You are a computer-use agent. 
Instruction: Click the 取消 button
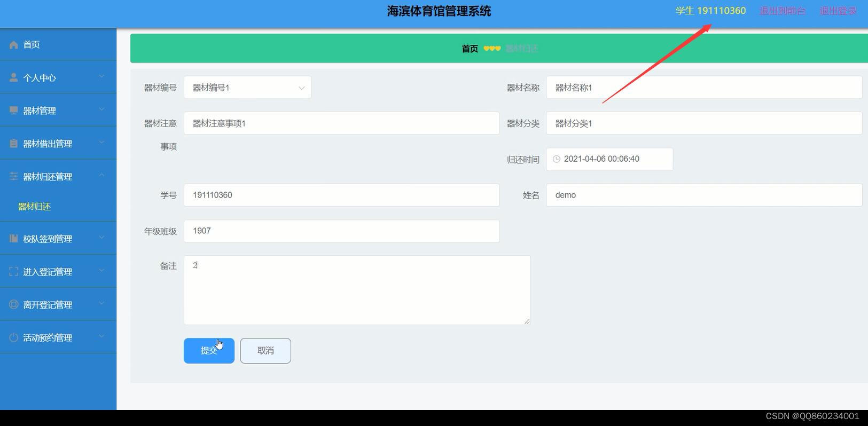pyautogui.click(x=265, y=351)
